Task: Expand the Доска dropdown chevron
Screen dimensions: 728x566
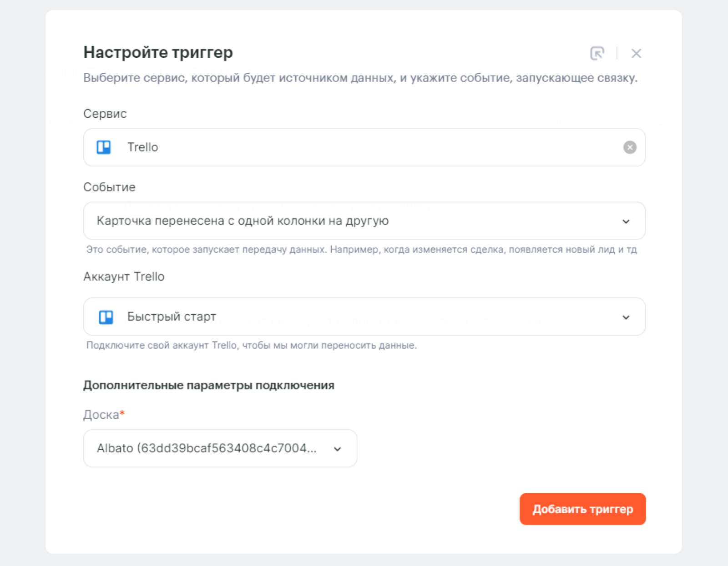Action: [337, 449]
